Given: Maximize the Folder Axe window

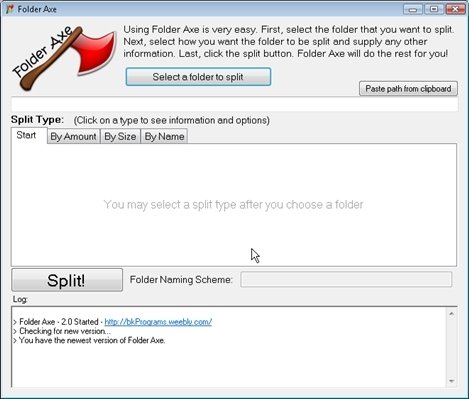Looking at the screenshot, I should pos(434,9).
